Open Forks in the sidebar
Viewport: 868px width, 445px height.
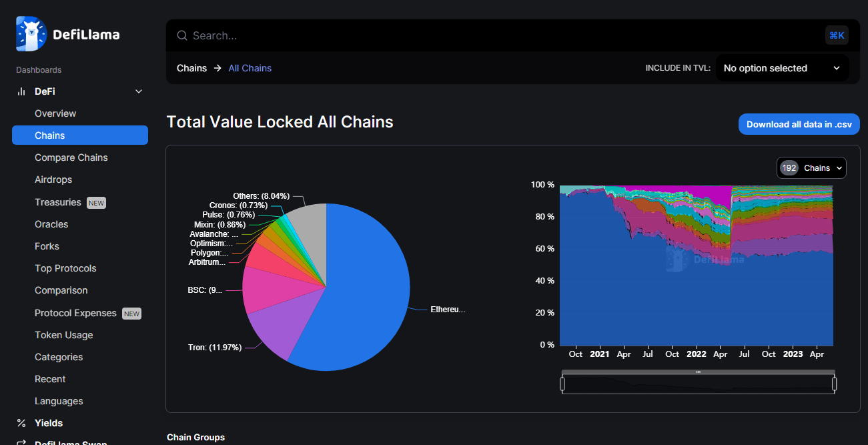(47, 246)
